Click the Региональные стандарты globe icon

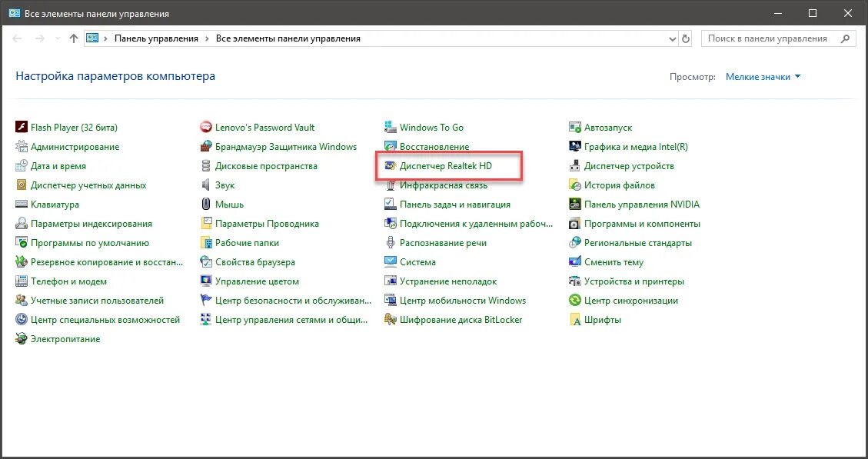[575, 242]
